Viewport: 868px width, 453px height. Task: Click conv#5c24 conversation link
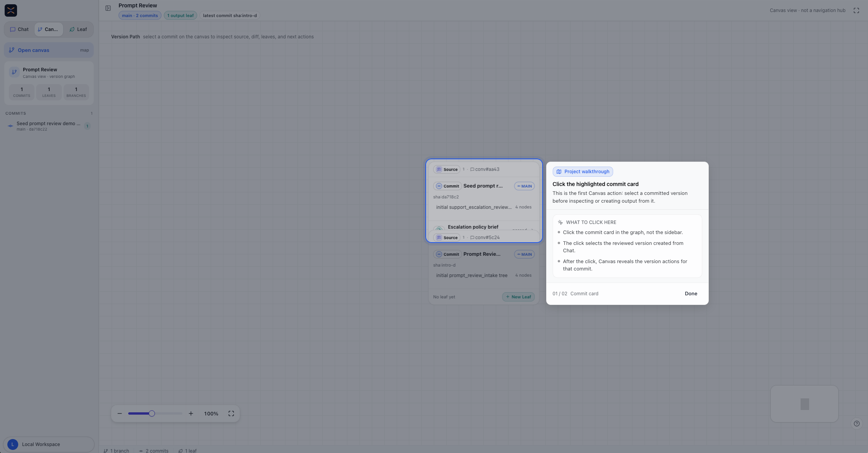click(485, 238)
